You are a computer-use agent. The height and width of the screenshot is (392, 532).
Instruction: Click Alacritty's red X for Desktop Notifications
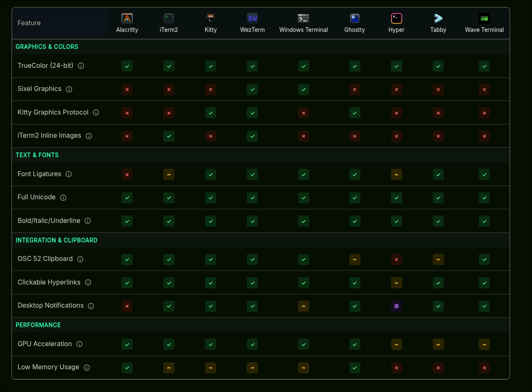(127, 306)
